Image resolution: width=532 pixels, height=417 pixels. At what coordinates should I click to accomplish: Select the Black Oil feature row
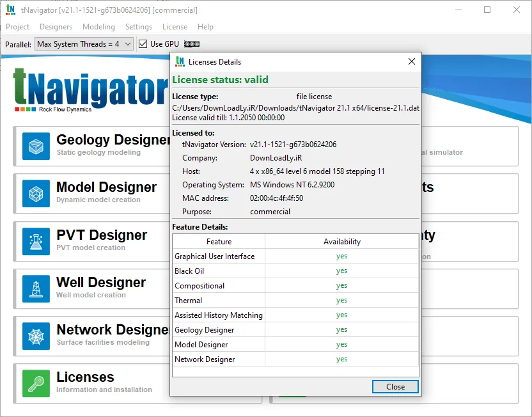[295, 271]
